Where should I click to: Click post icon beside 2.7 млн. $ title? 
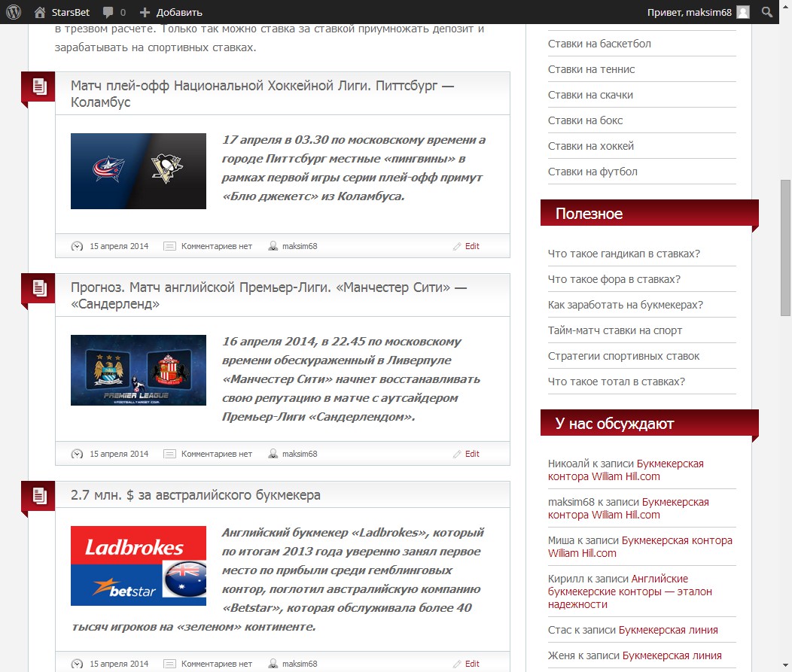coord(39,495)
